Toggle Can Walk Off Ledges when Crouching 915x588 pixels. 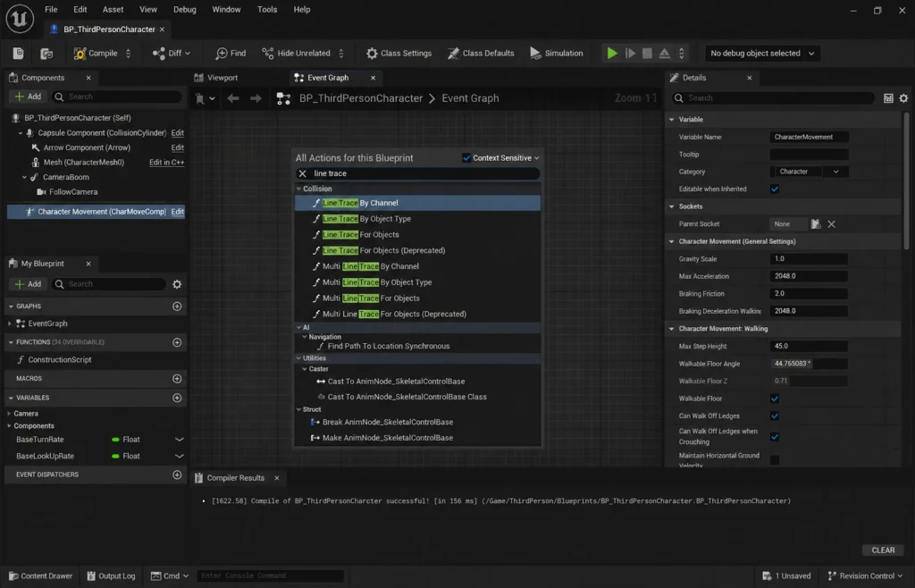tap(775, 437)
